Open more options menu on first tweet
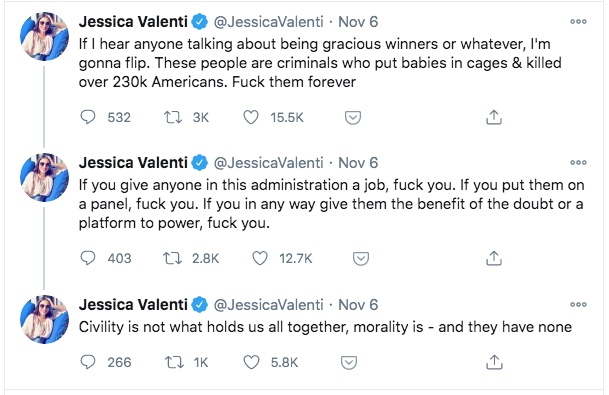The image size is (609, 395). (578, 22)
